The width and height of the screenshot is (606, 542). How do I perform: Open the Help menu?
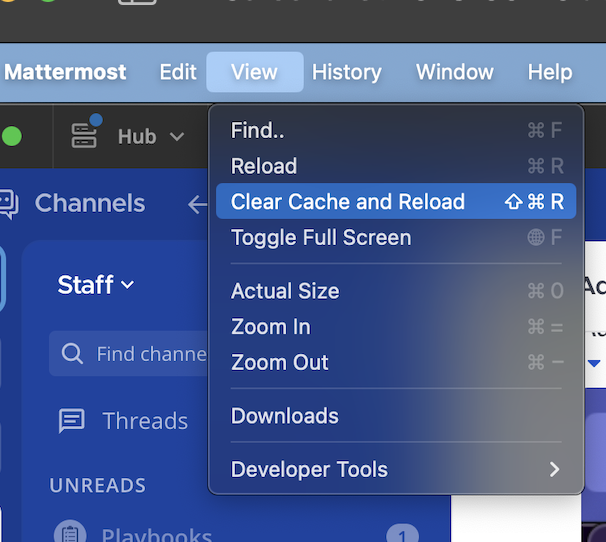point(550,72)
